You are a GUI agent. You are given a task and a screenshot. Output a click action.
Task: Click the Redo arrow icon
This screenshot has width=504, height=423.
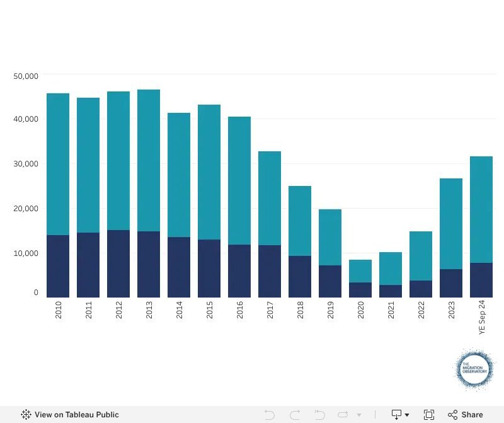coord(295,415)
